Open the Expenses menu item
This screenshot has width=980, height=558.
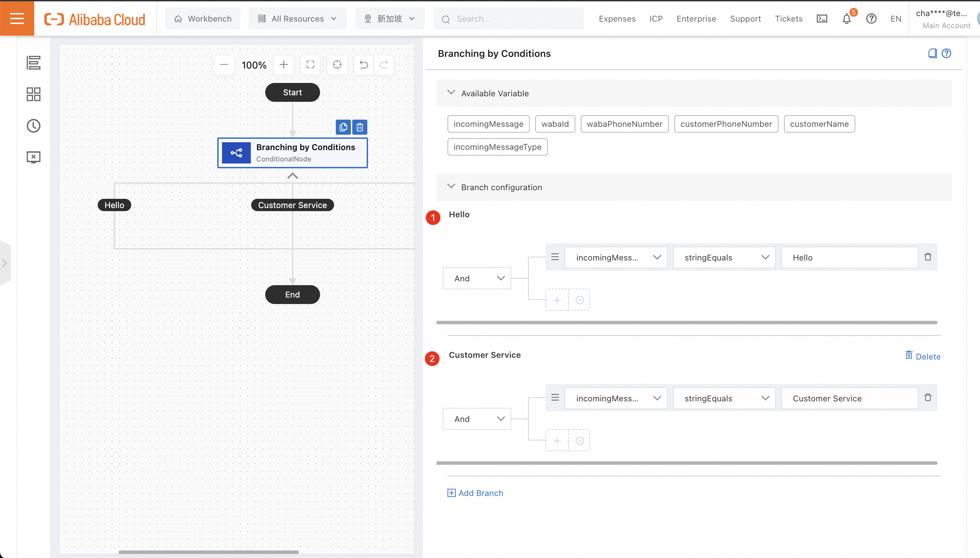[x=617, y=19]
